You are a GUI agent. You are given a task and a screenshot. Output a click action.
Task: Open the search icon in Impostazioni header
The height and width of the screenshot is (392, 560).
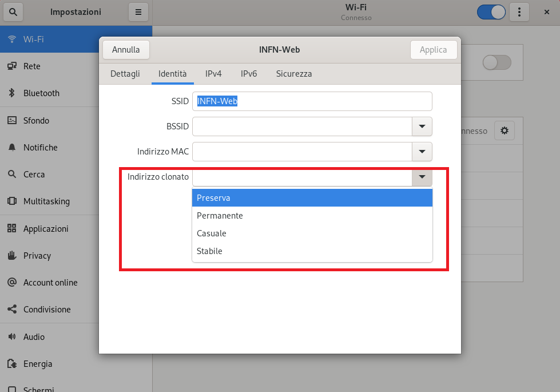pos(13,12)
